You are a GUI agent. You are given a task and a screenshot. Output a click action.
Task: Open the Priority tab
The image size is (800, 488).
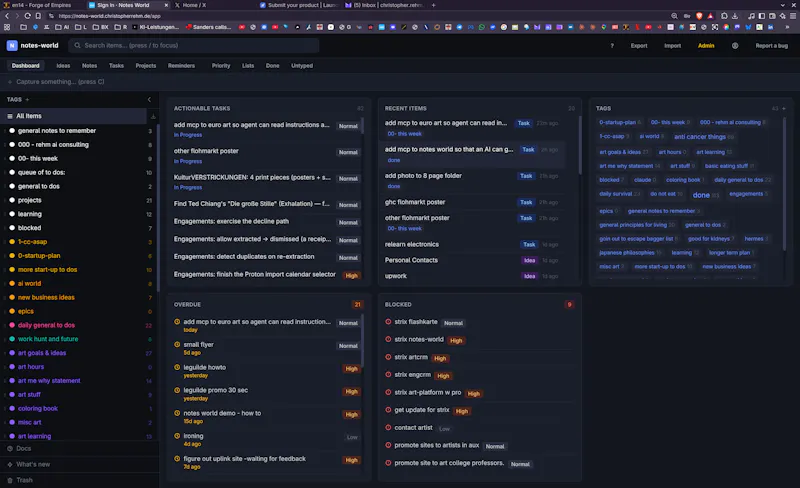tap(221, 66)
